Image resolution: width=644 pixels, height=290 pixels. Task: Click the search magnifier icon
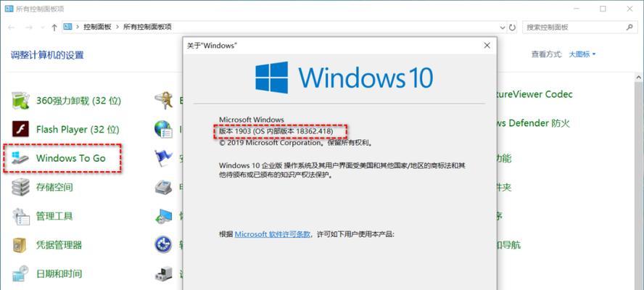(629, 28)
